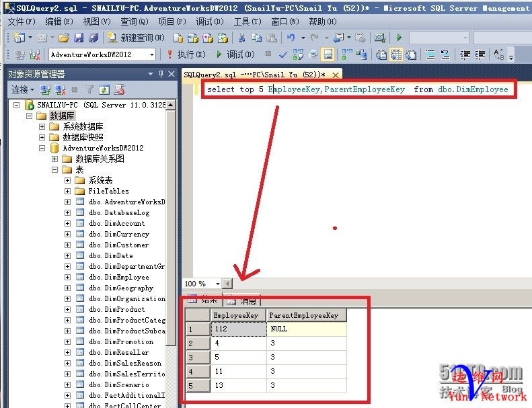Click the Filter funnel icon
532x408 pixels.
coord(89,89)
